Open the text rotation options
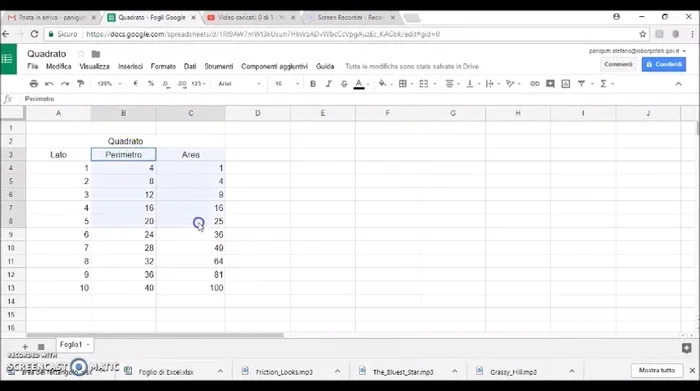Screen dimensions: 700x391 click(x=510, y=83)
